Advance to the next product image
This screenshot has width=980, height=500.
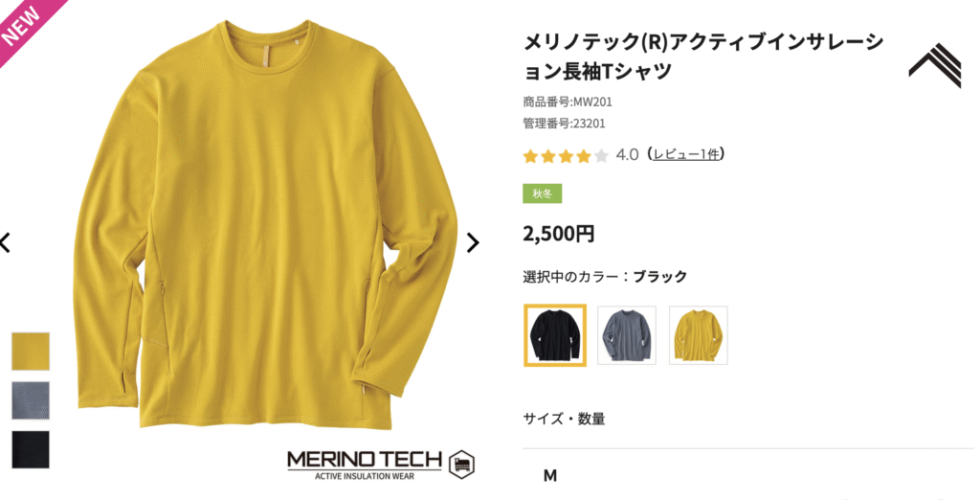pos(474,242)
